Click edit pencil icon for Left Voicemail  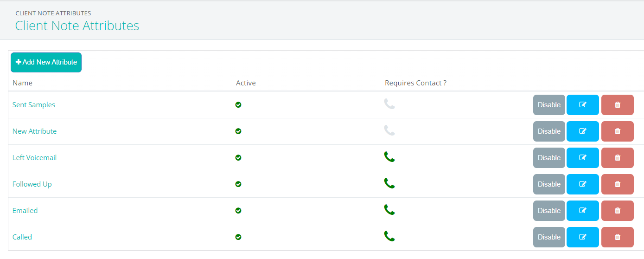[583, 158]
